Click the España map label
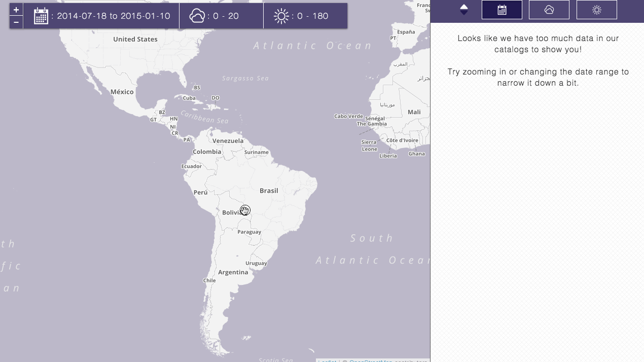The width and height of the screenshot is (644, 362). click(406, 31)
